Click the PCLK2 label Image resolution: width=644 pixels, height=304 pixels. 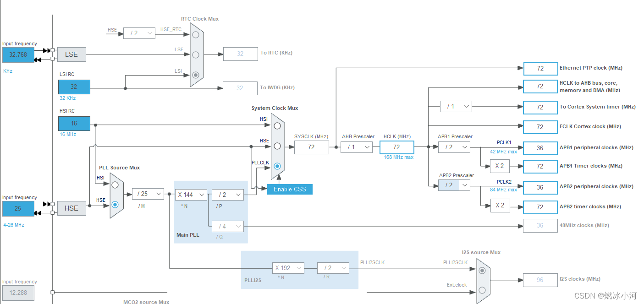coord(504,182)
